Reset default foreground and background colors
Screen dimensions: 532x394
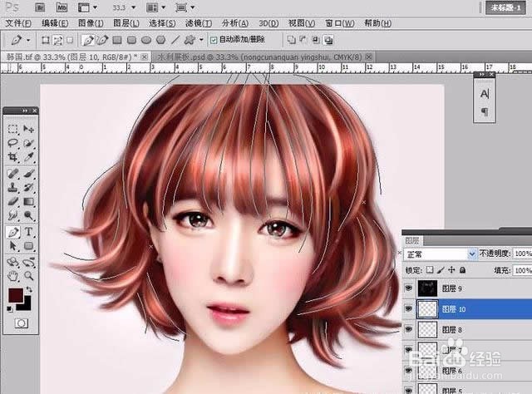[10, 308]
